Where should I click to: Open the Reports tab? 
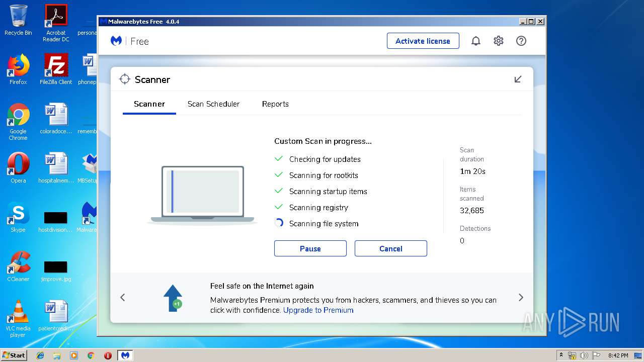(275, 104)
